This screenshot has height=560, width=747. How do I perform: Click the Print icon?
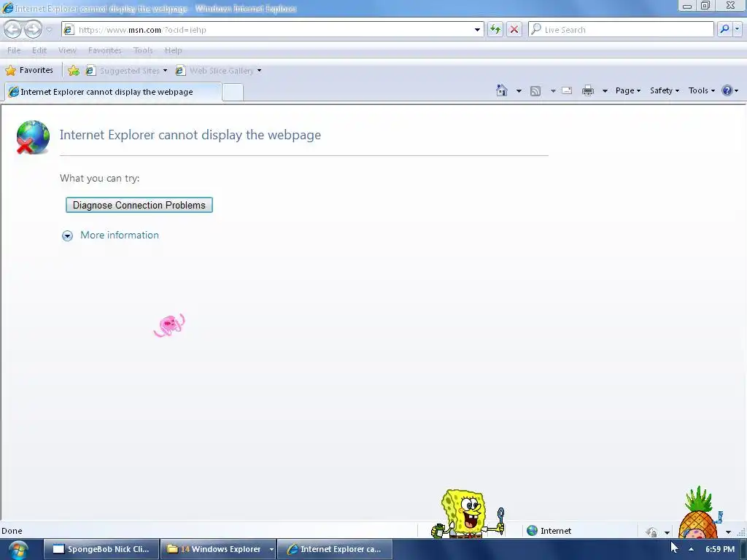pos(588,90)
